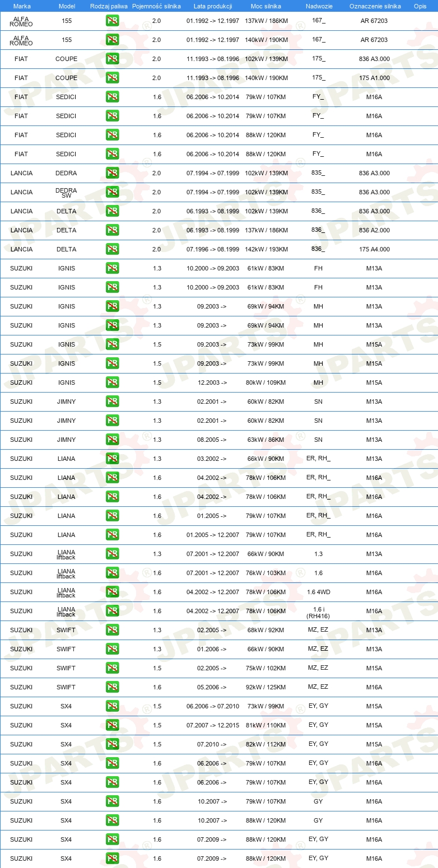Click fuel icon in Liana liftback 66kW row
The image size is (438, 868).
pos(112,554)
